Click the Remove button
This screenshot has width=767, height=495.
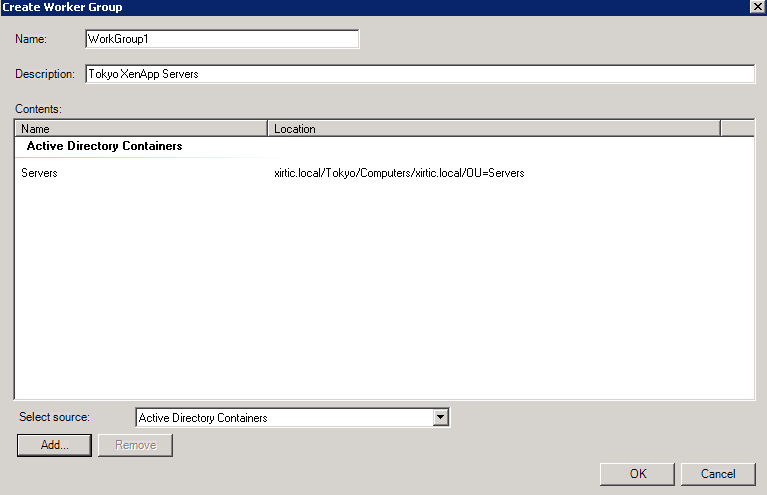tap(135, 445)
